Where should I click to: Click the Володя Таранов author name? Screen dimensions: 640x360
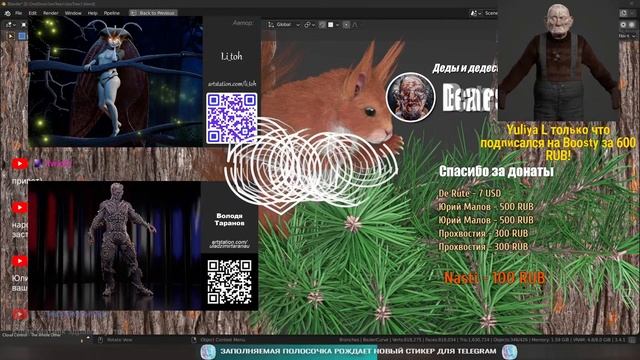(229, 220)
